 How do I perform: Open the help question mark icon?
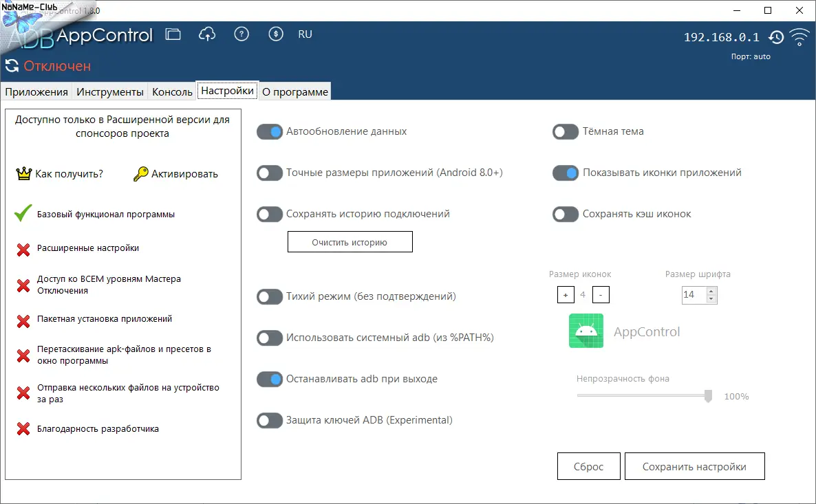[x=241, y=34]
